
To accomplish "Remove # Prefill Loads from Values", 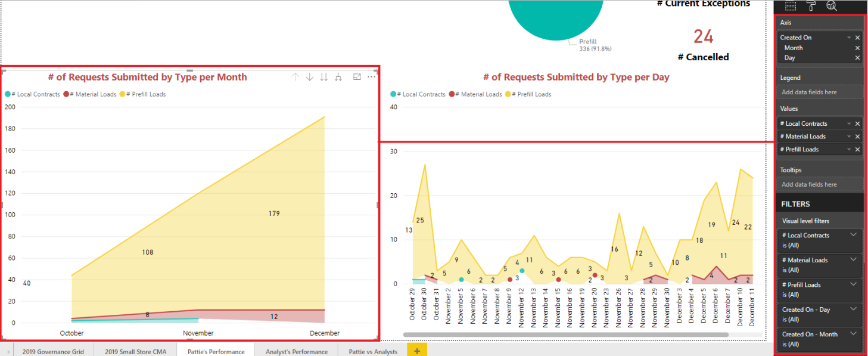I will (857, 149).
